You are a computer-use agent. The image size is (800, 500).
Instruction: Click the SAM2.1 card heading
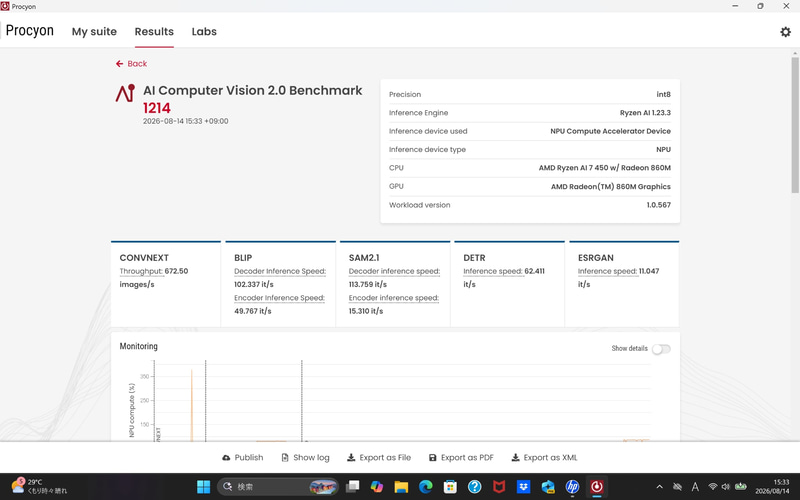click(x=364, y=258)
